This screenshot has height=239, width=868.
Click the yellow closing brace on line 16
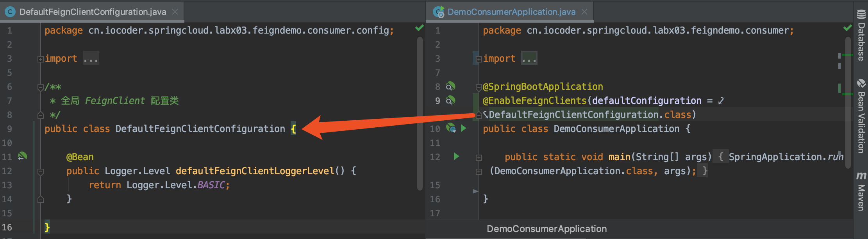(47, 227)
